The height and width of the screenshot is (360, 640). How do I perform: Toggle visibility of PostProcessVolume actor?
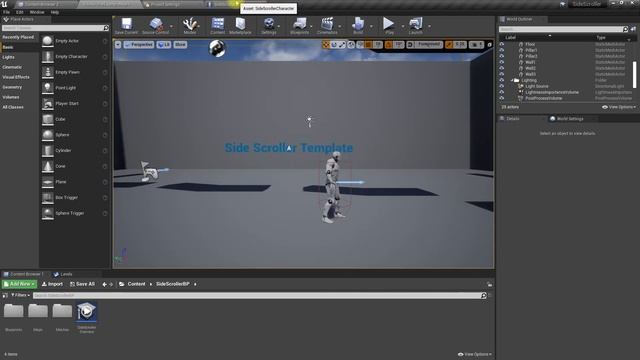click(x=502, y=98)
